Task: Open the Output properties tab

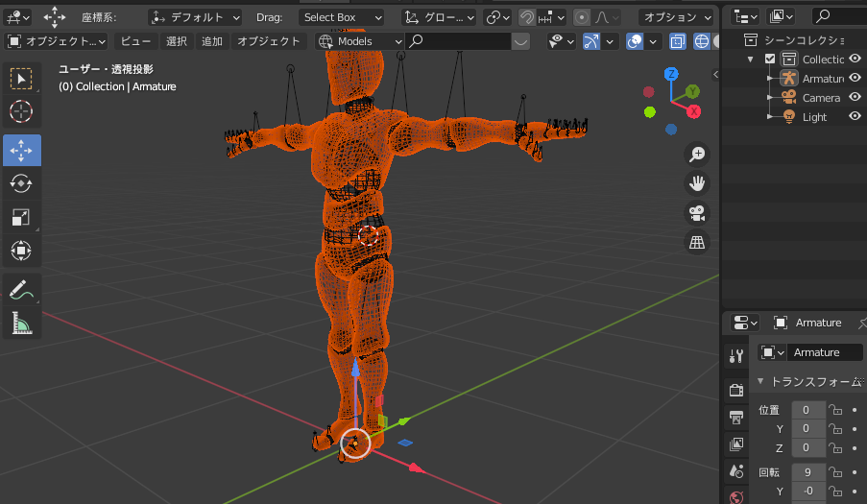Action: point(736,418)
